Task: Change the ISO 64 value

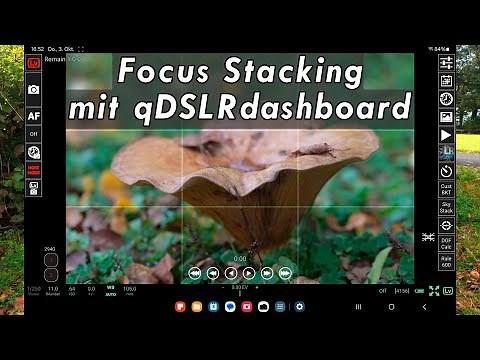Action: (x=72, y=291)
